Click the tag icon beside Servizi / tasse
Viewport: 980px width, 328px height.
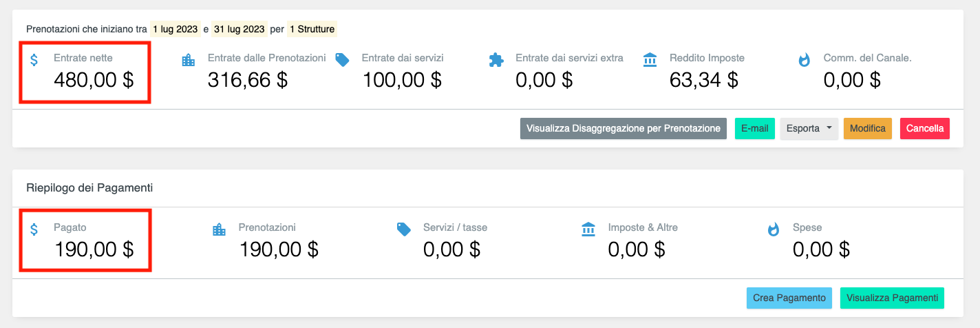tap(403, 229)
